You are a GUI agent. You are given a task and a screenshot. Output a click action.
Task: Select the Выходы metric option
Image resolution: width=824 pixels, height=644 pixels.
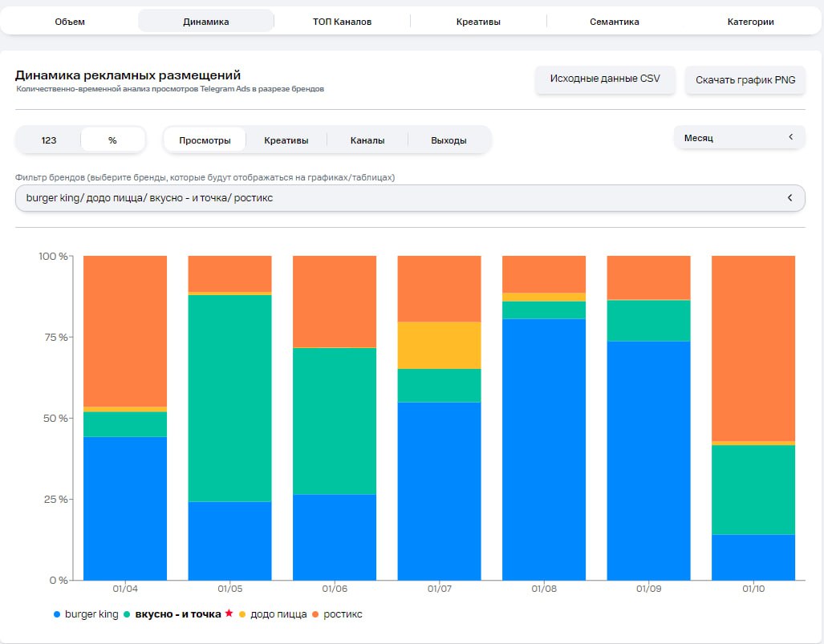[x=449, y=140]
